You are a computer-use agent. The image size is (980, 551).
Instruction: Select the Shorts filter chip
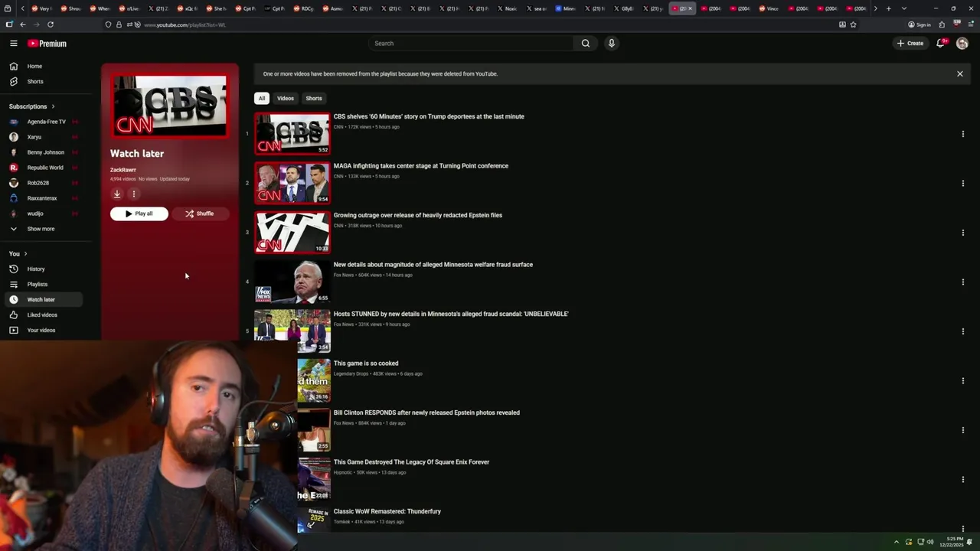coord(314,99)
